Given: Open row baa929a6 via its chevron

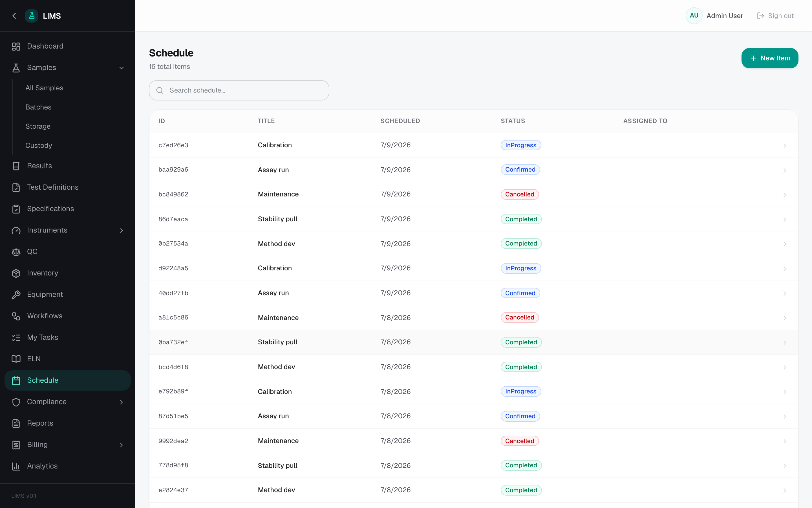Looking at the screenshot, I should [784, 170].
